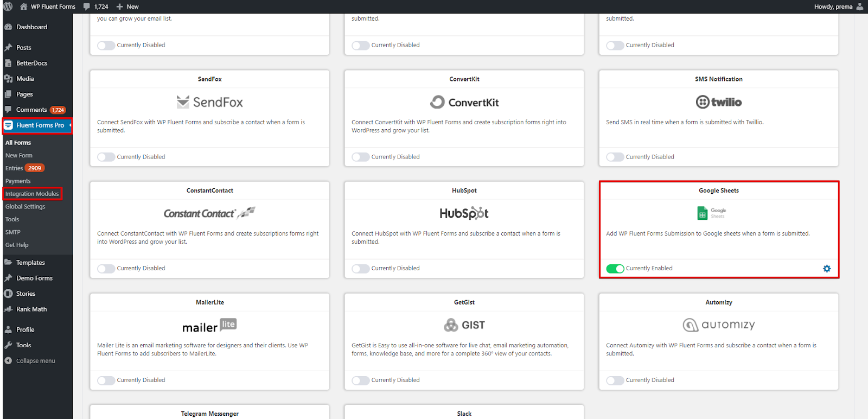
Task: Click the home icon beside WP Fluent Forms
Action: coord(23,7)
